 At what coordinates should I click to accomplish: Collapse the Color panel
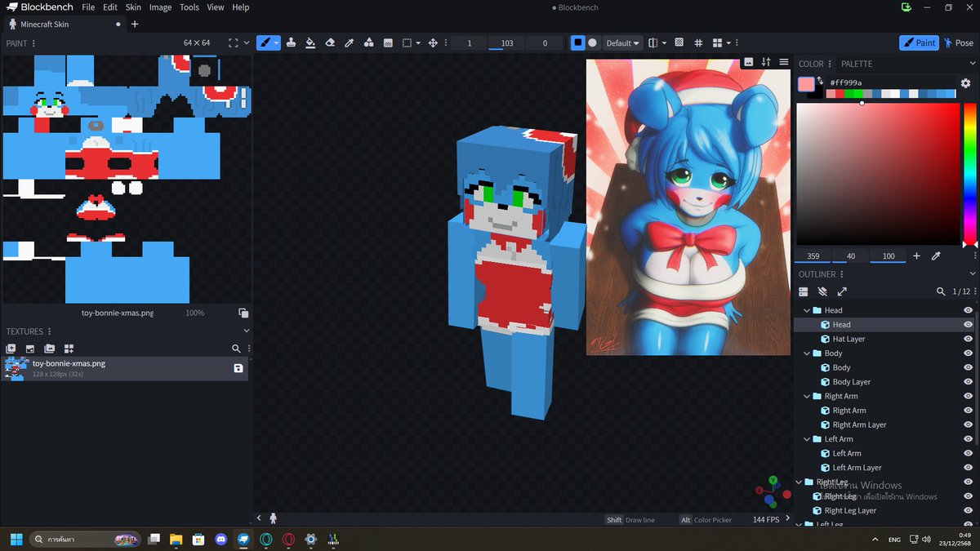[x=972, y=64]
